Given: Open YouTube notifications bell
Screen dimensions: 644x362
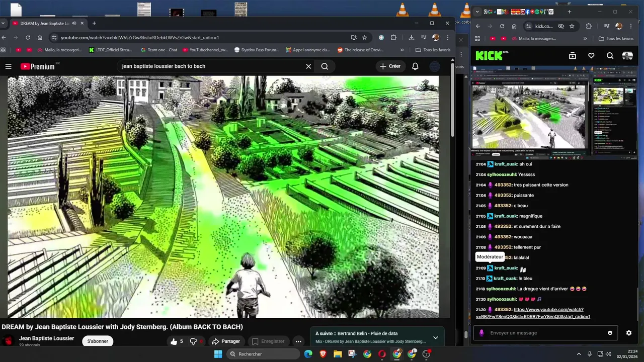Looking at the screenshot, I should tap(415, 66).
